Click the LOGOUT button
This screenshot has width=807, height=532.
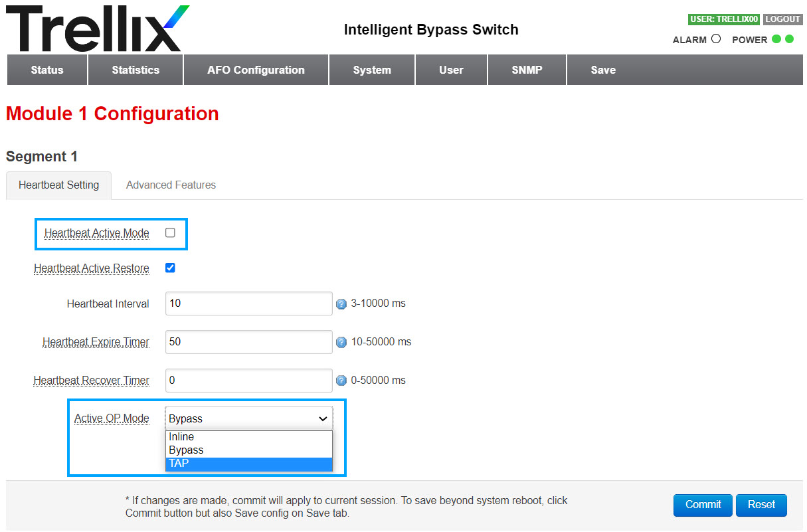pyautogui.click(x=783, y=19)
